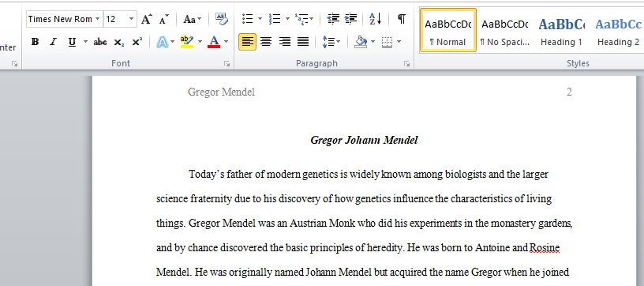Viewport: 644px width, 286px height.
Task: Toggle Italic formatting
Action: pos(53,42)
